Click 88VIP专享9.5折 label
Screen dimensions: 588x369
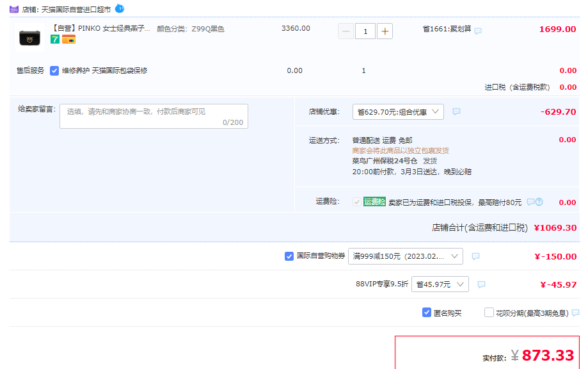click(x=382, y=284)
